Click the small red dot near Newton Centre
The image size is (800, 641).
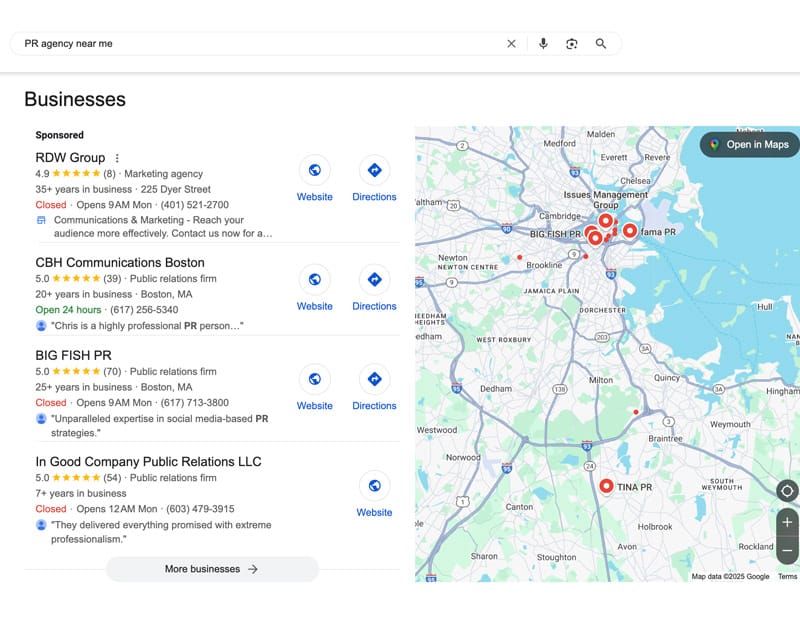[x=519, y=257]
